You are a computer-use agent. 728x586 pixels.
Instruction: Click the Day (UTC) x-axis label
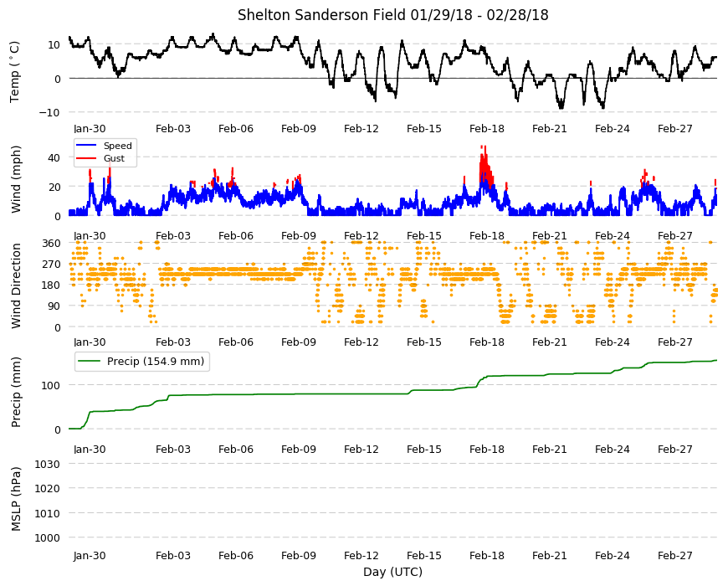(x=392, y=572)
